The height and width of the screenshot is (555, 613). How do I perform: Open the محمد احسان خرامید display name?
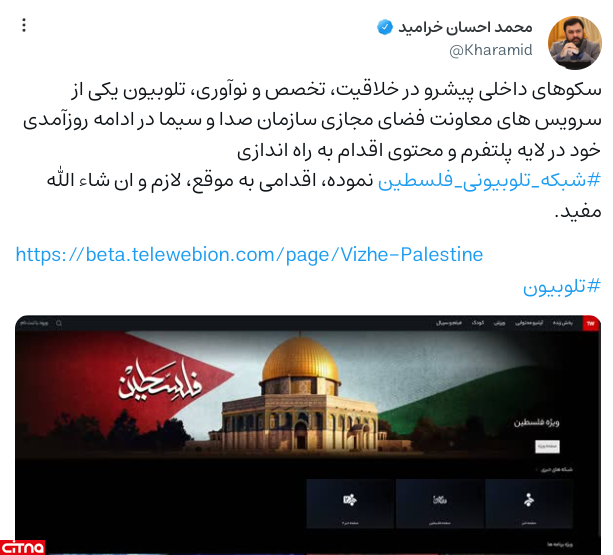point(465,27)
